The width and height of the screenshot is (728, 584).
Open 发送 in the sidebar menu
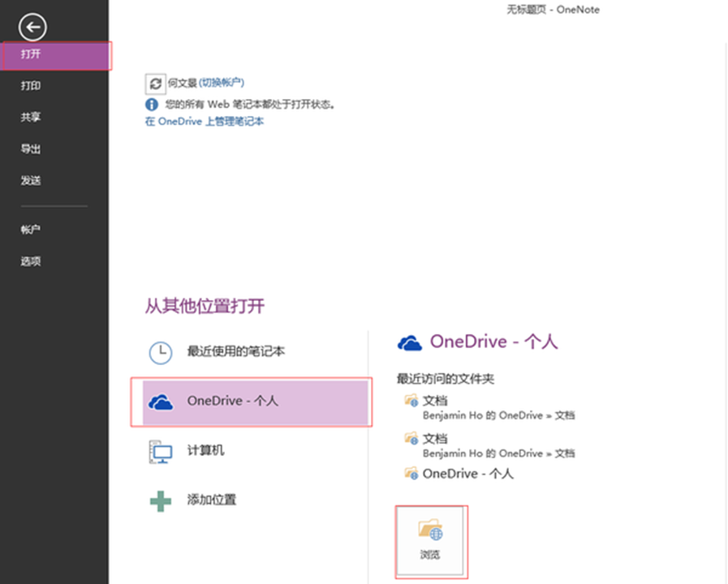[31, 180]
